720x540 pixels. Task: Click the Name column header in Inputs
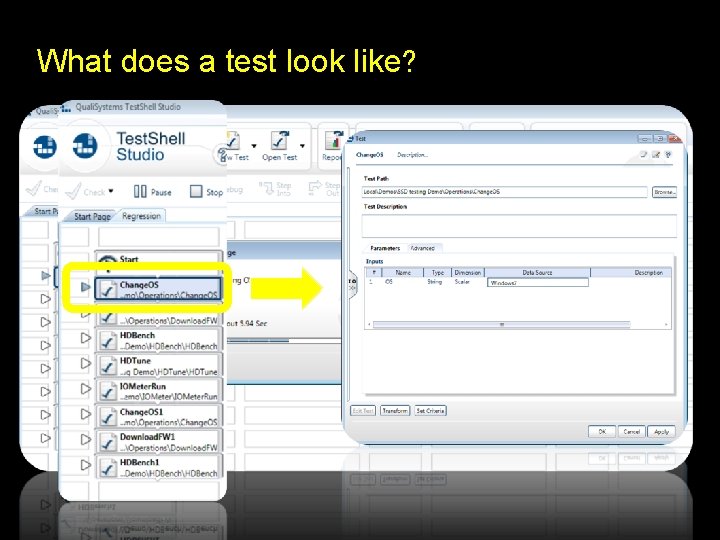403,272
